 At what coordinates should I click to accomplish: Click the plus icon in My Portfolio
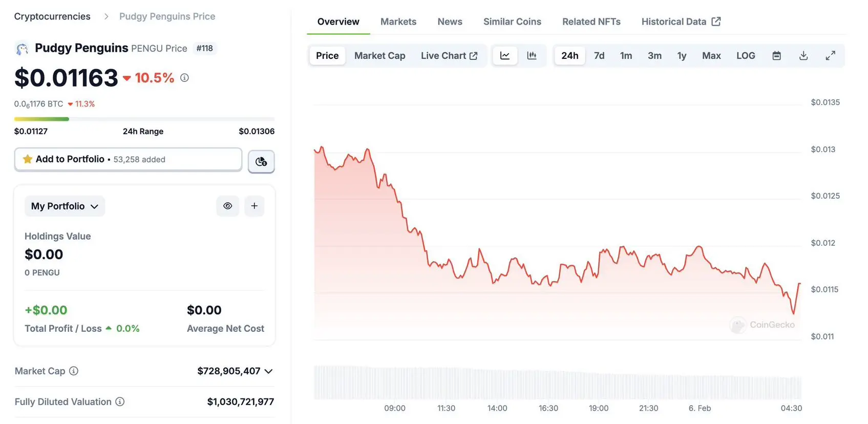coord(254,206)
